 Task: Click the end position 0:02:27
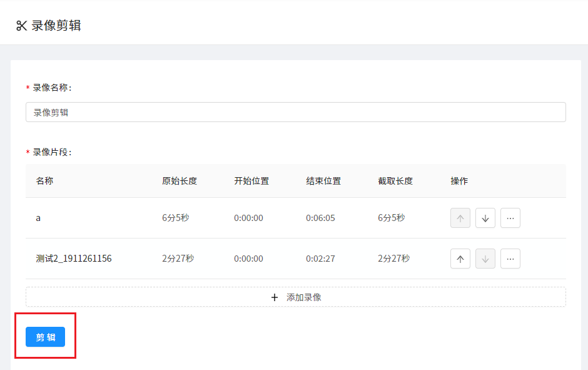320,259
